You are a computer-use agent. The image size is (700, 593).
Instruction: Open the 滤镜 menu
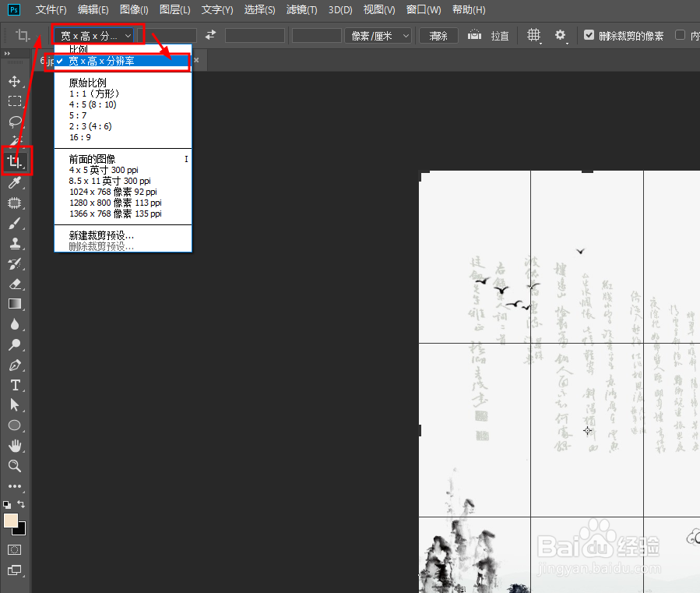coord(302,9)
